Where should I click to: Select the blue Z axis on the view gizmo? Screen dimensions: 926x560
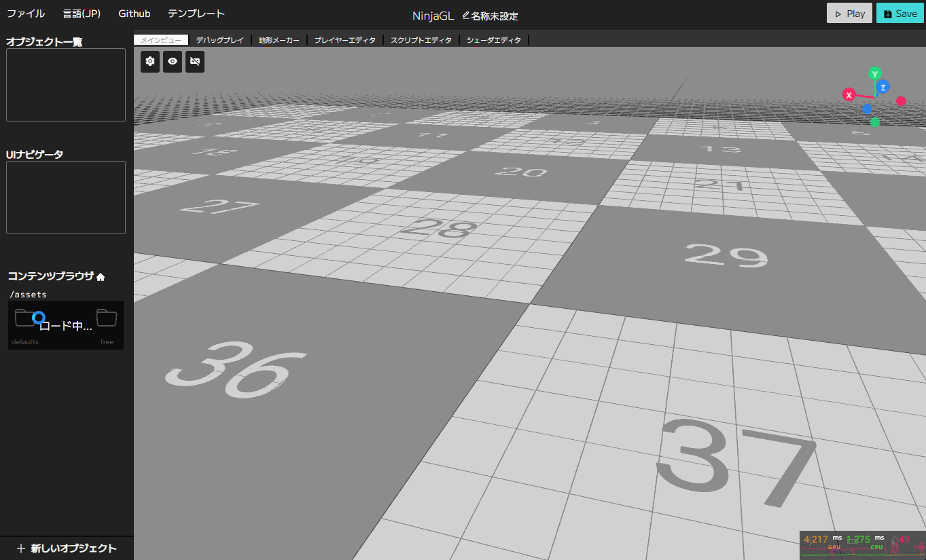coord(883,87)
